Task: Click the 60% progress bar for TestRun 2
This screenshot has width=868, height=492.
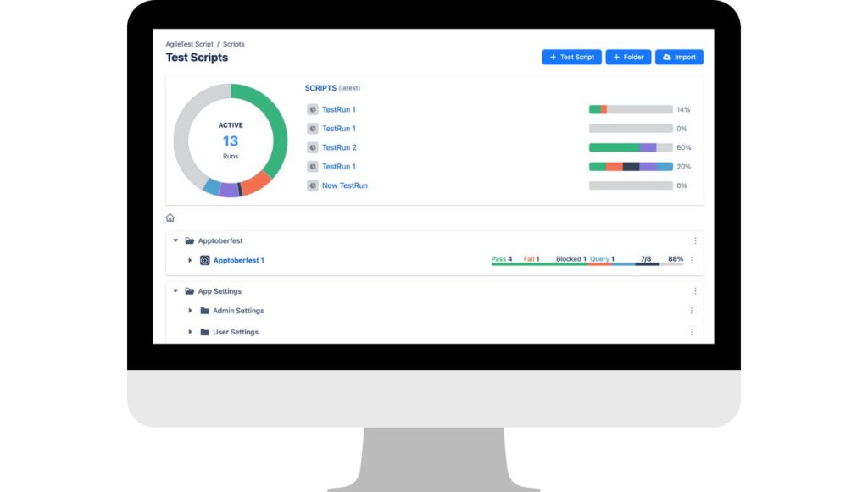Action: click(631, 147)
